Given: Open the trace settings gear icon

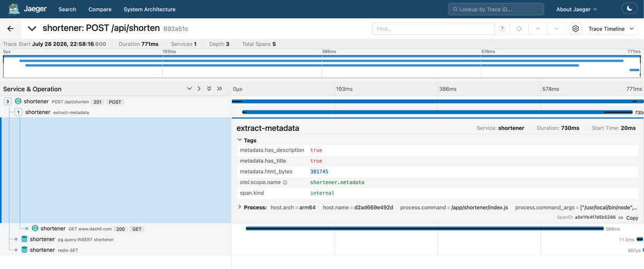Looking at the screenshot, I should pyautogui.click(x=575, y=28).
